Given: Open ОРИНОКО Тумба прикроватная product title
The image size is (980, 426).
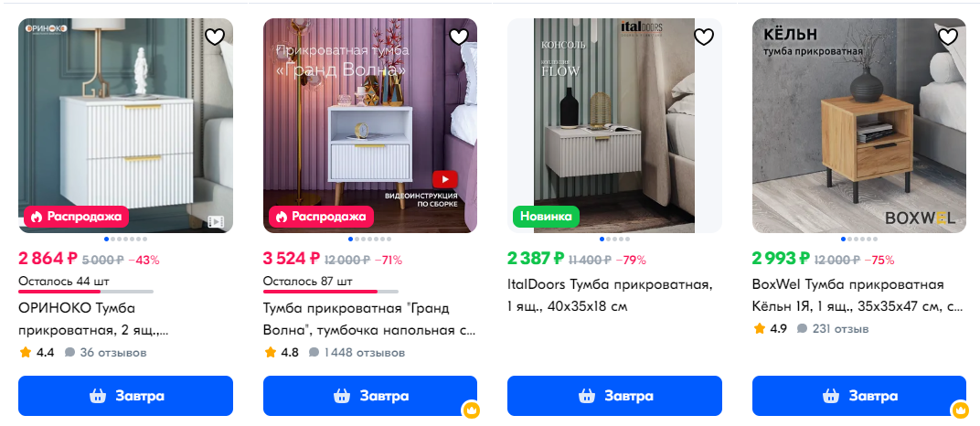Looking at the screenshot, I should point(93,319).
